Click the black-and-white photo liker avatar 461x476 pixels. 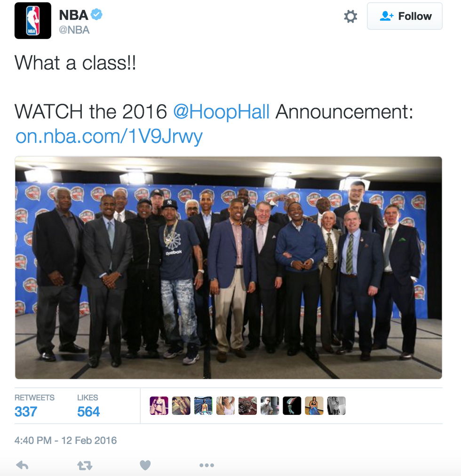pos(336,405)
